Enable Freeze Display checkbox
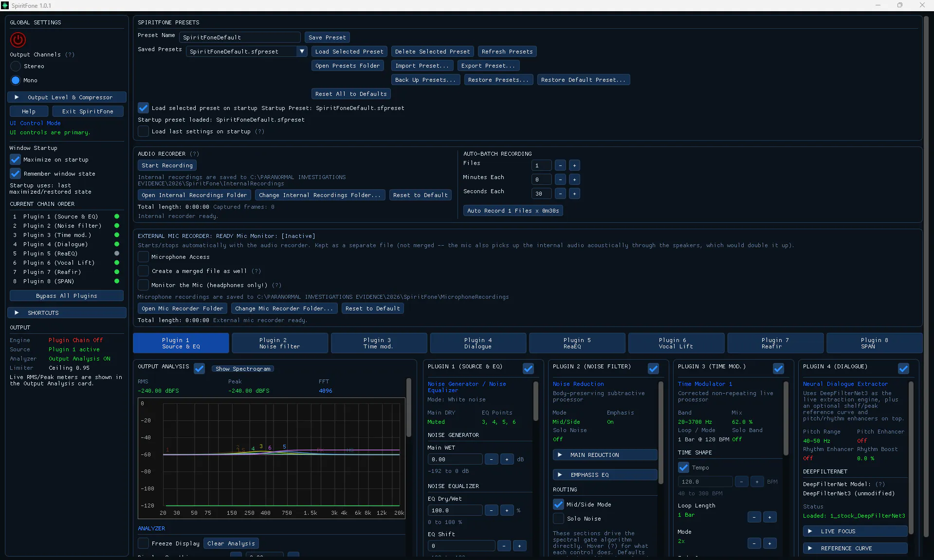Screen dimensions: 934x560 click(x=144, y=543)
